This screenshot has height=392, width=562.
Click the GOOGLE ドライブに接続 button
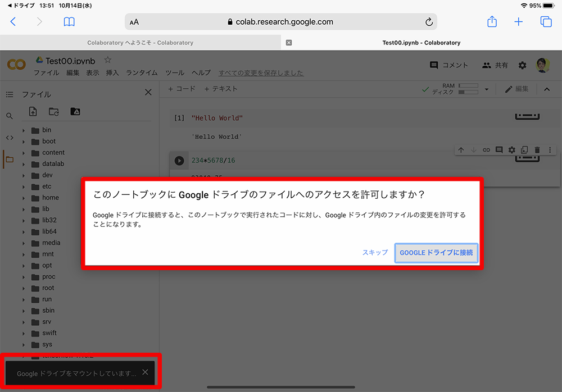coord(436,253)
